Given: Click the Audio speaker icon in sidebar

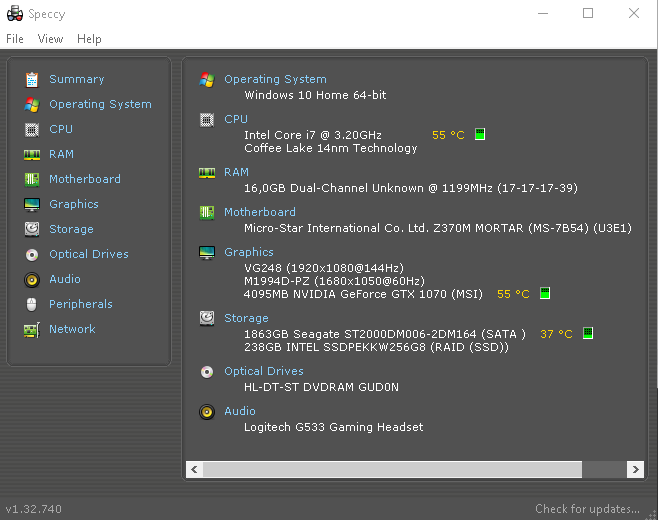Looking at the screenshot, I should [x=32, y=280].
